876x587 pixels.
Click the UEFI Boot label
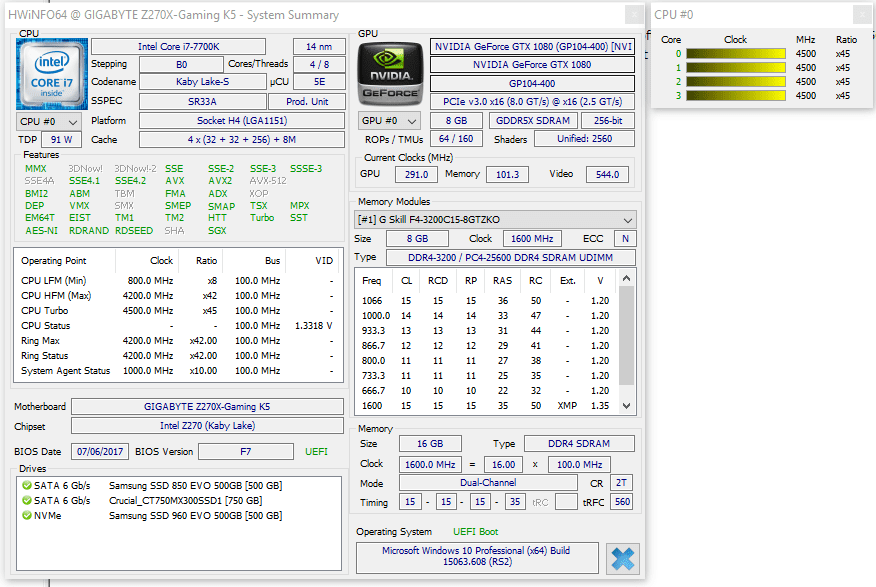click(475, 532)
